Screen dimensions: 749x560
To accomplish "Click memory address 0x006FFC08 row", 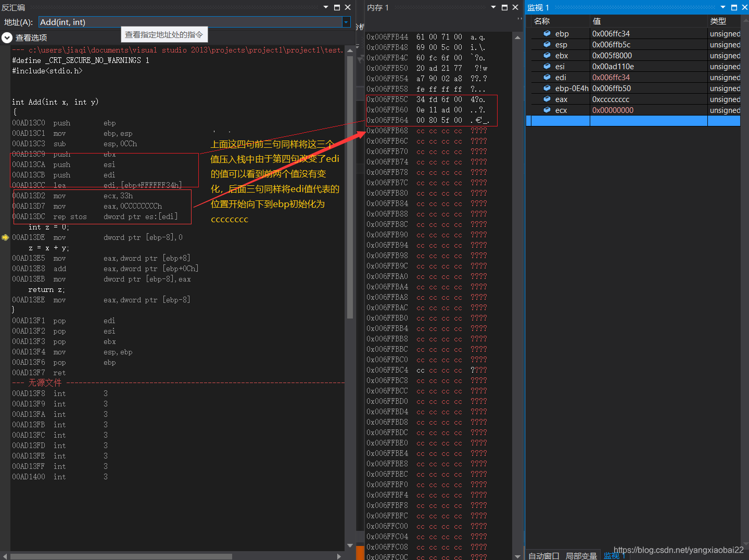I will (x=426, y=547).
